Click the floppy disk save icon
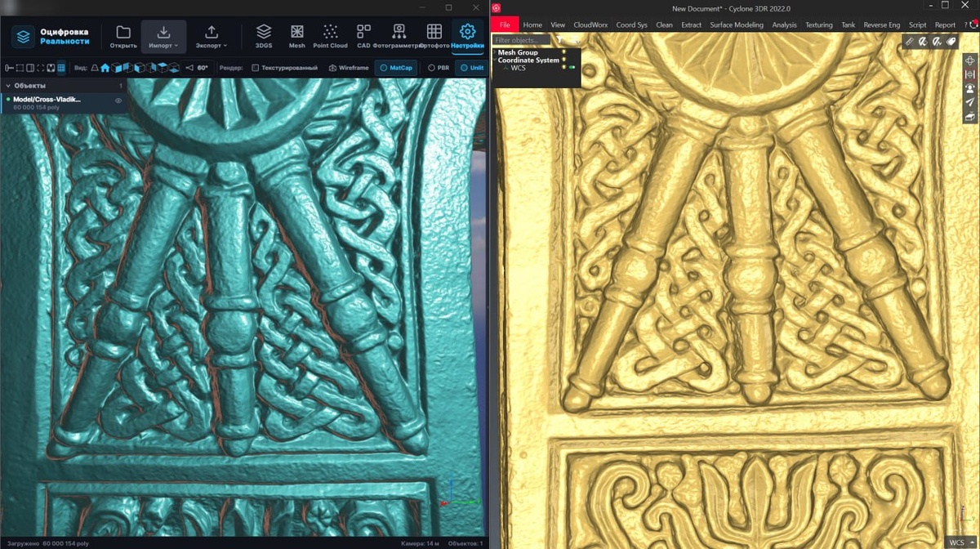Screen dimensions: 980x549 (x=51, y=68)
